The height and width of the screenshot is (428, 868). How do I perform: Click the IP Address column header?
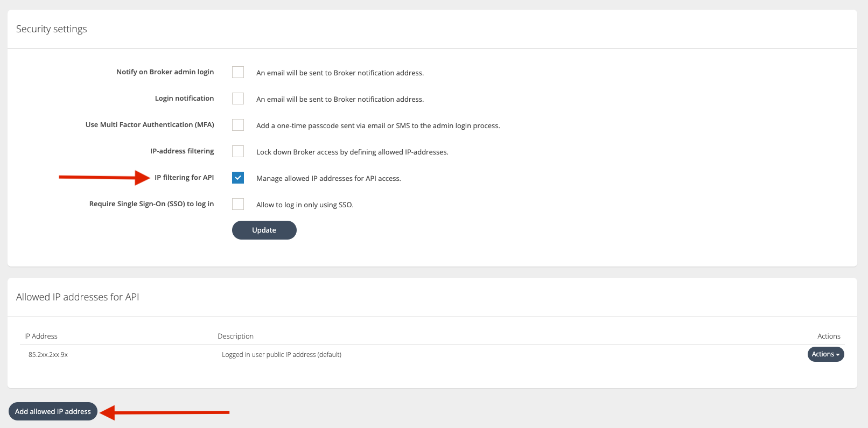coord(41,336)
